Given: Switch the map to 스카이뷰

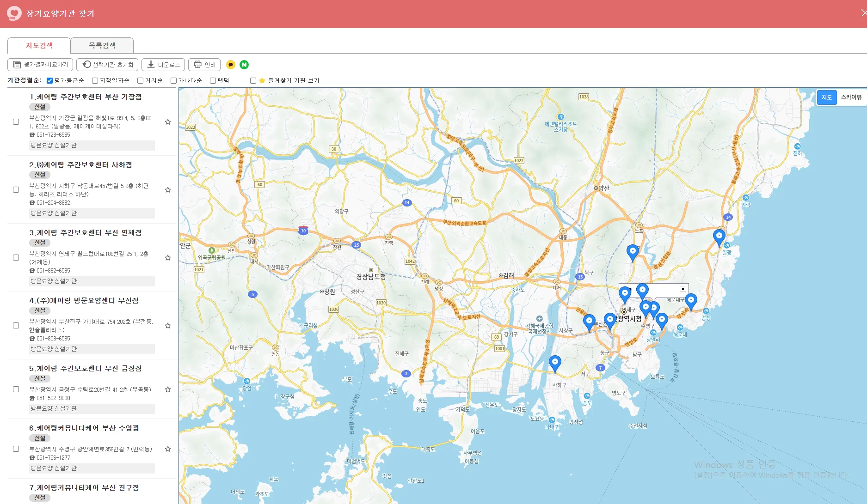Looking at the screenshot, I should pyautogui.click(x=851, y=97).
